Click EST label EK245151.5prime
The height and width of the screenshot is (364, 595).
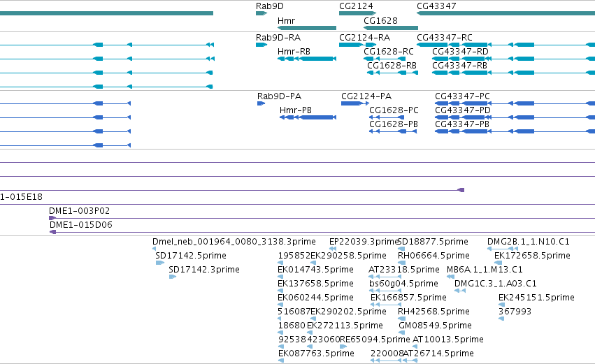[x=536, y=298]
